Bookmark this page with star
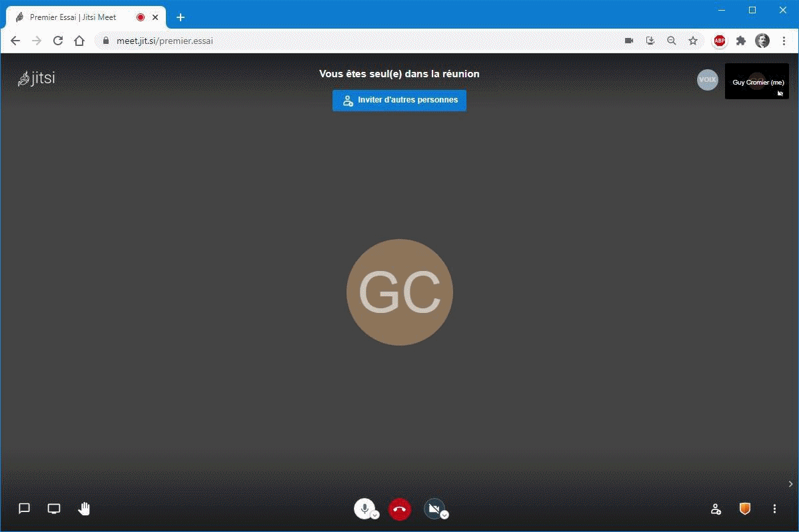The width and height of the screenshot is (799, 532). pyautogui.click(x=693, y=41)
